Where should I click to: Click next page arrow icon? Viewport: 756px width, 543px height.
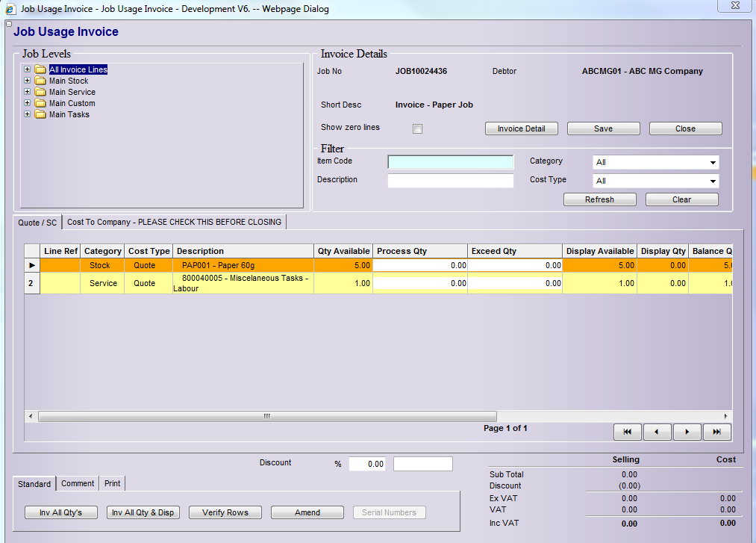tap(687, 432)
